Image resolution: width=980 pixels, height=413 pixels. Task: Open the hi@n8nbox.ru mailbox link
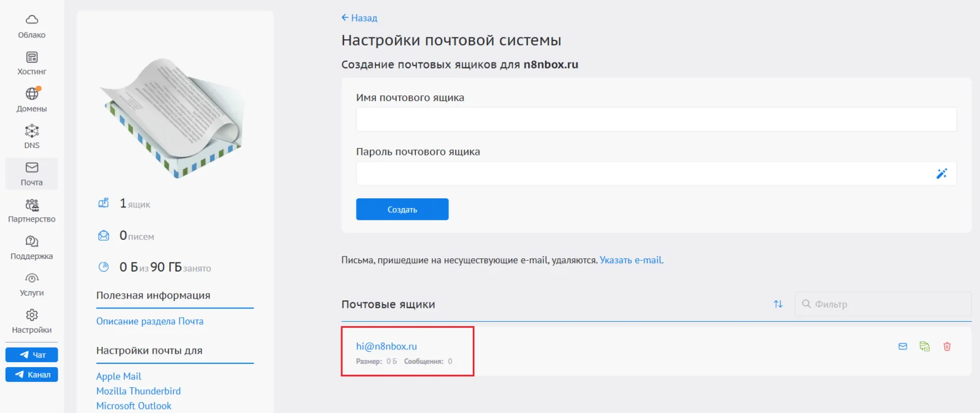pos(386,346)
